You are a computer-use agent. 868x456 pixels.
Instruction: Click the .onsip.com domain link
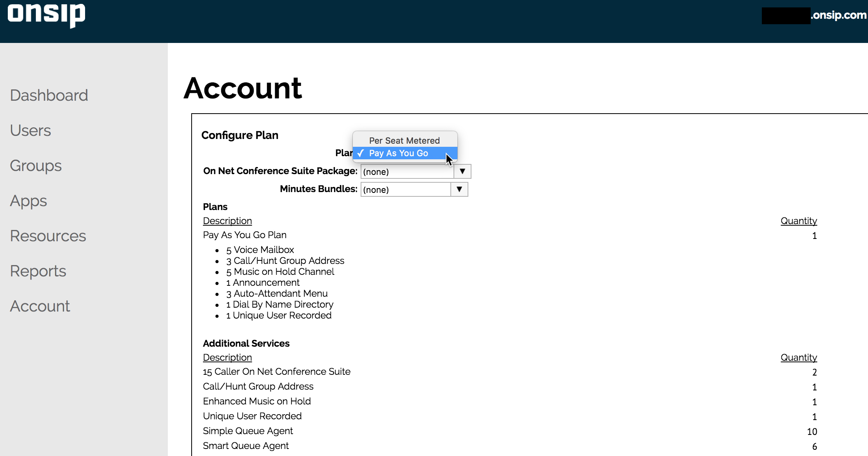[x=838, y=15]
